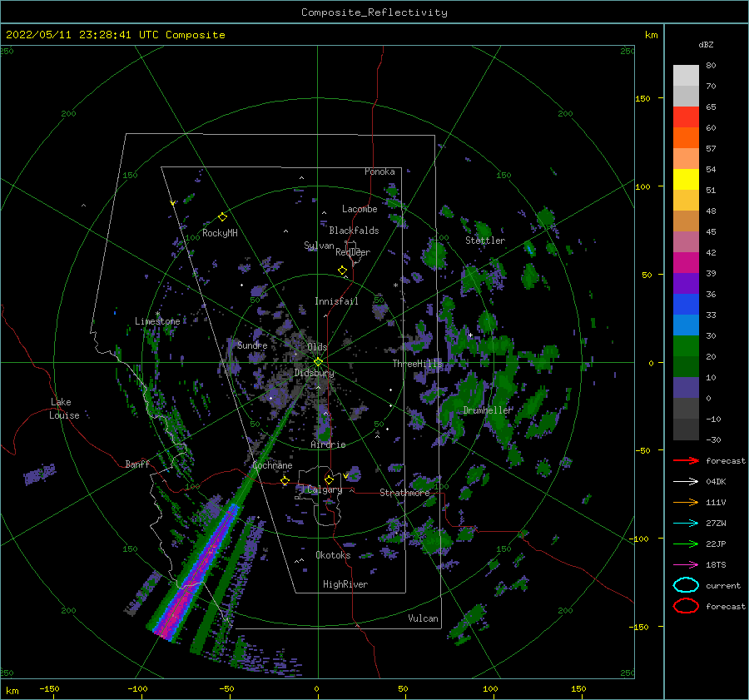Click the Sundre city label
The height and width of the screenshot is (700, 749).
click(x=252, y=345)
